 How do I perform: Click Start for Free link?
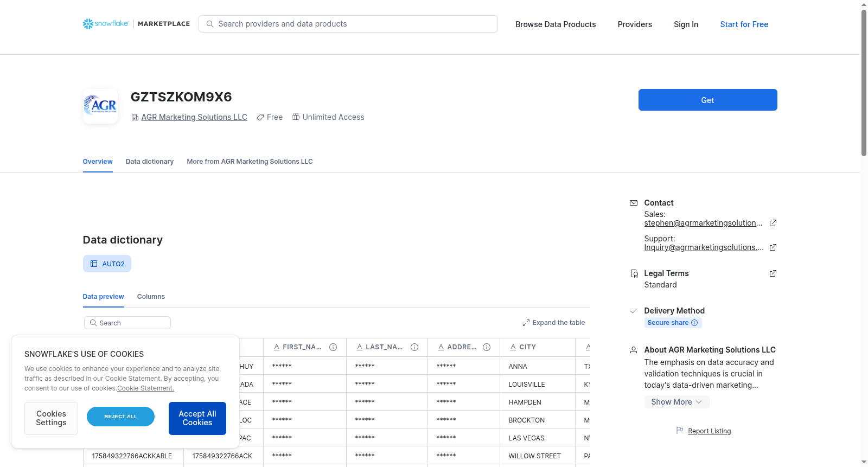[x=744, y=24]
